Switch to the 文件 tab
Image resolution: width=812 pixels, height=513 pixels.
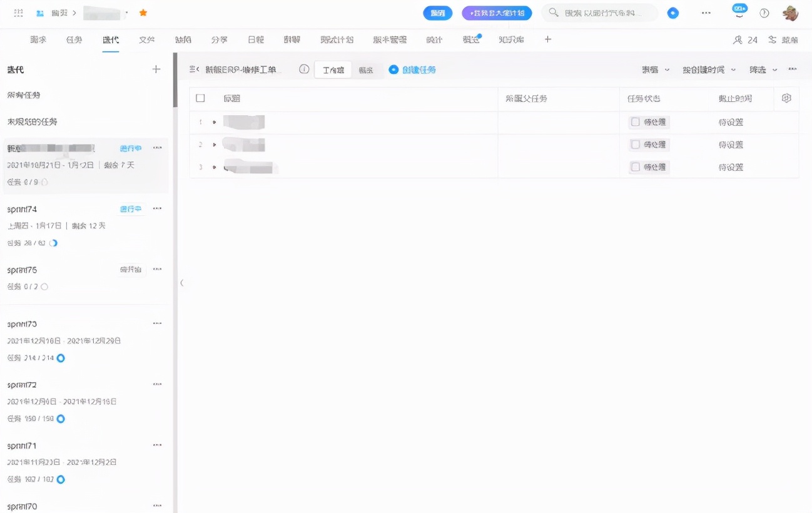[x=146, y=39]
